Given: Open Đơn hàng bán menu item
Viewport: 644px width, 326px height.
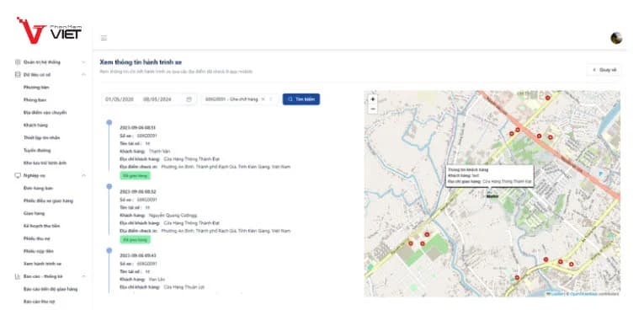Looking at the screenshot, I should [38, 188].
